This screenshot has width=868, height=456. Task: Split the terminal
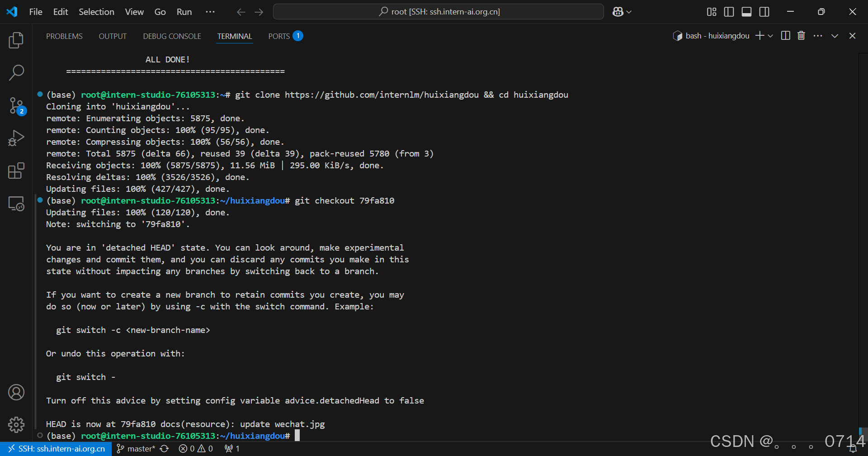coord(786,36)
